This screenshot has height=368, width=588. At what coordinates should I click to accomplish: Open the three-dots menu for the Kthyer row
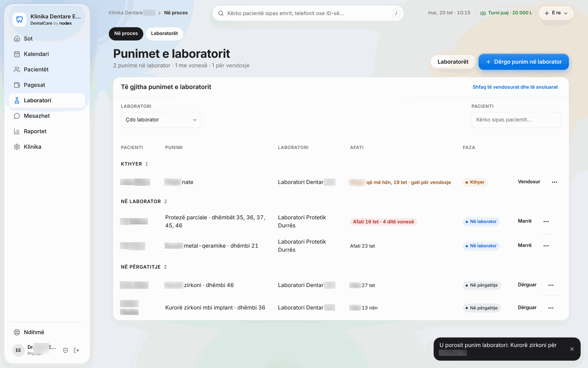click(555, 182)
